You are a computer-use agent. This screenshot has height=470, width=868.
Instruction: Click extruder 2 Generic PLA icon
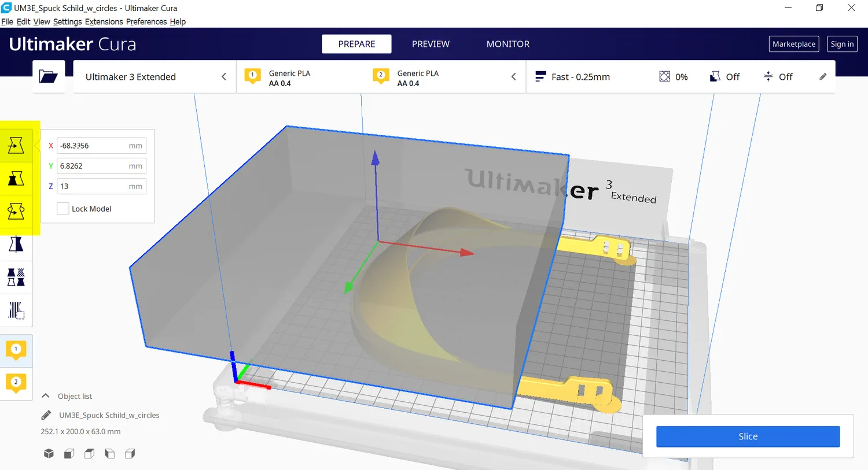click(381, 76)
